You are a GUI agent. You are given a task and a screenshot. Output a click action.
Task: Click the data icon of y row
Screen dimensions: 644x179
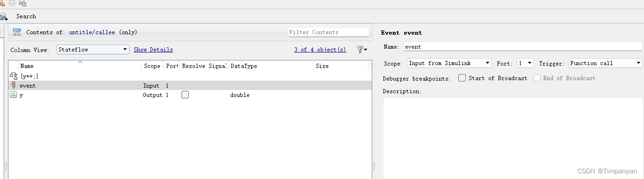coord(13,95)
